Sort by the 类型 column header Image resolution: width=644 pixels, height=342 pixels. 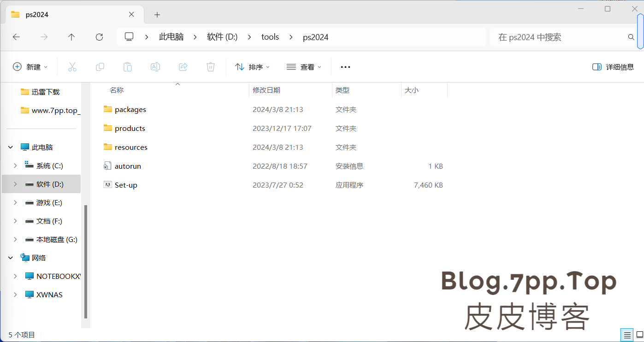point(343,90)
